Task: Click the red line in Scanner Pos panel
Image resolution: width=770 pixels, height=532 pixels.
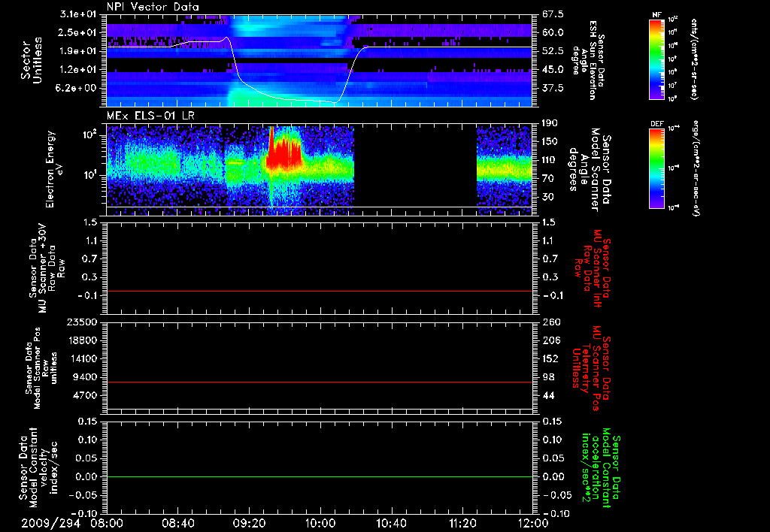Action: (x=320, y=382)
